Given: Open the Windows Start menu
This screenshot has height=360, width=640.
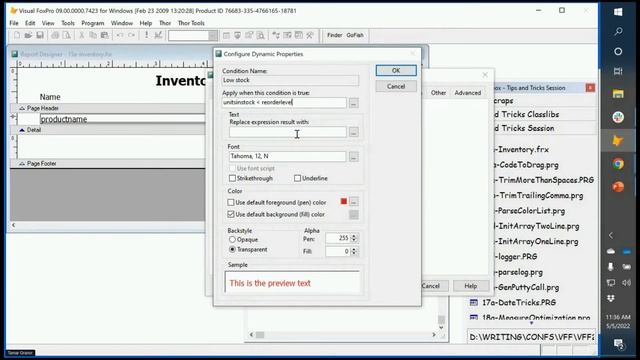Looking at the screenshot, I should pyautogui.click(x=618, y=12).
